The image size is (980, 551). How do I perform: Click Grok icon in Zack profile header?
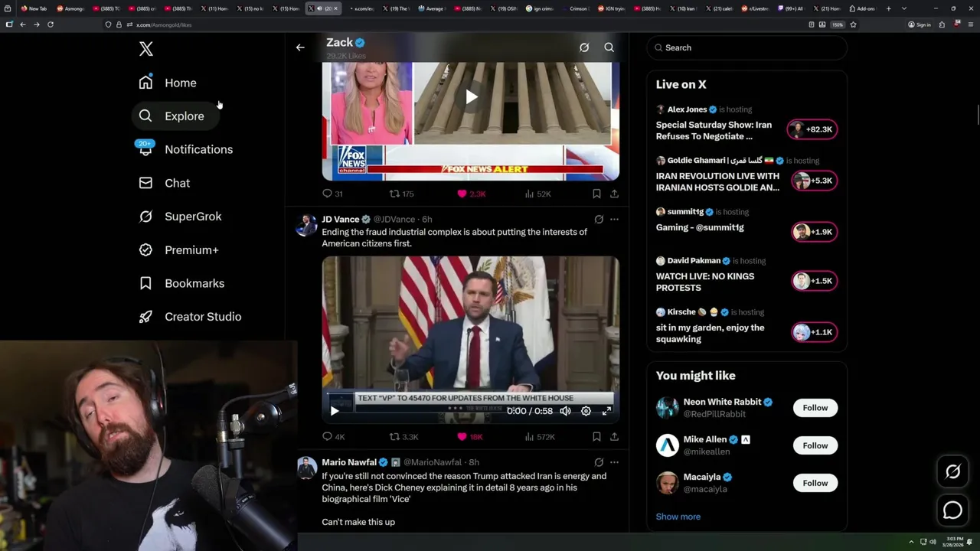[584, 47]
